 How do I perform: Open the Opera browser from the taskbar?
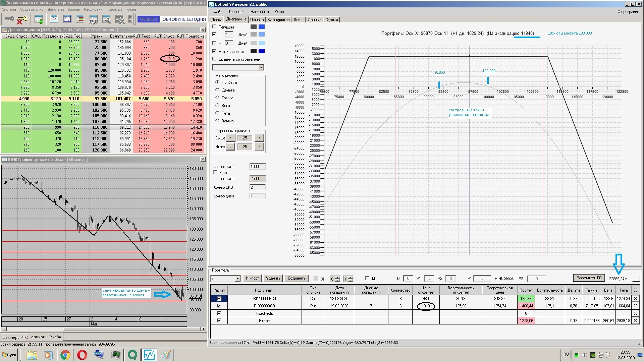(82, 355)
